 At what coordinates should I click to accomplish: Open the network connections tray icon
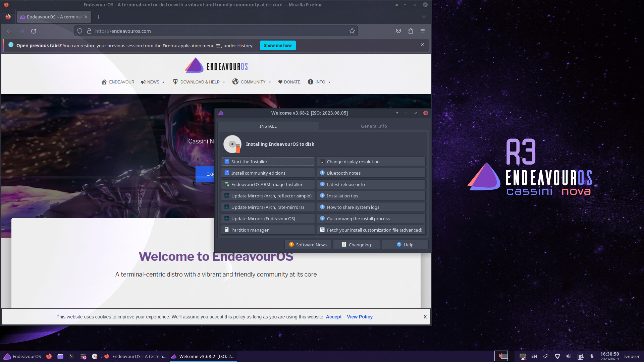click(546, 356)
